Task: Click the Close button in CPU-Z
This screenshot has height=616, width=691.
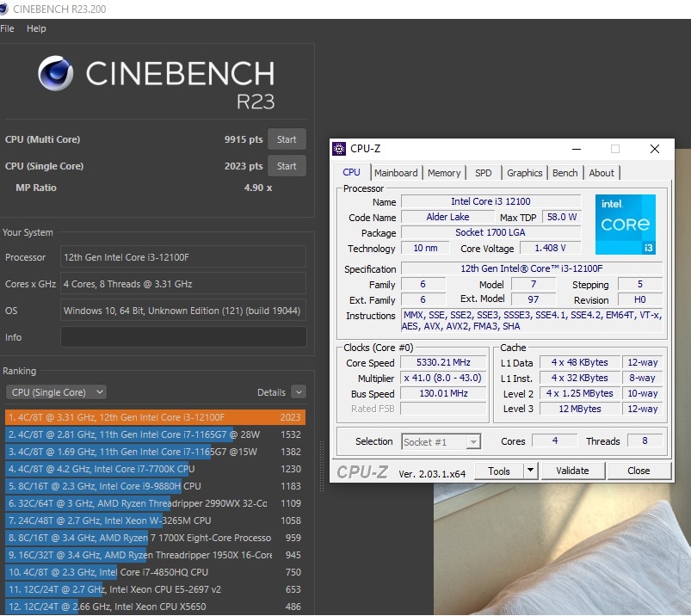Action: pyautogui.click(x=639, y=471)
